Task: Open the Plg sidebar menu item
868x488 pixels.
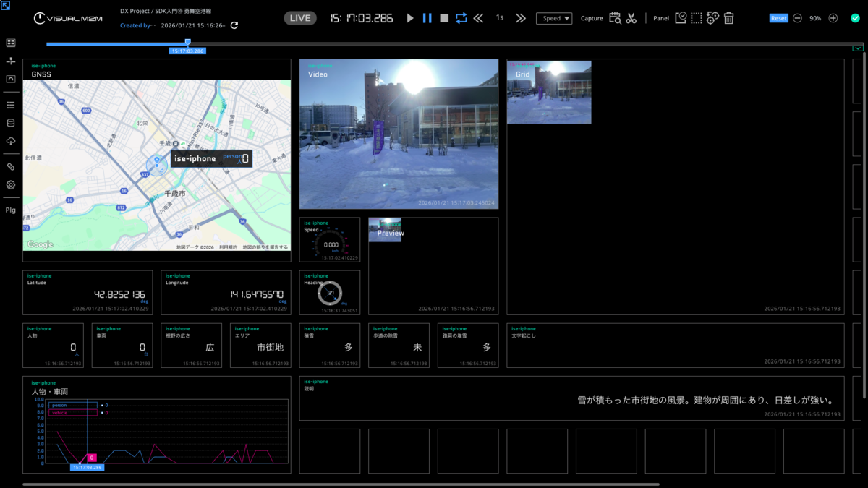Action: (11, 210)
